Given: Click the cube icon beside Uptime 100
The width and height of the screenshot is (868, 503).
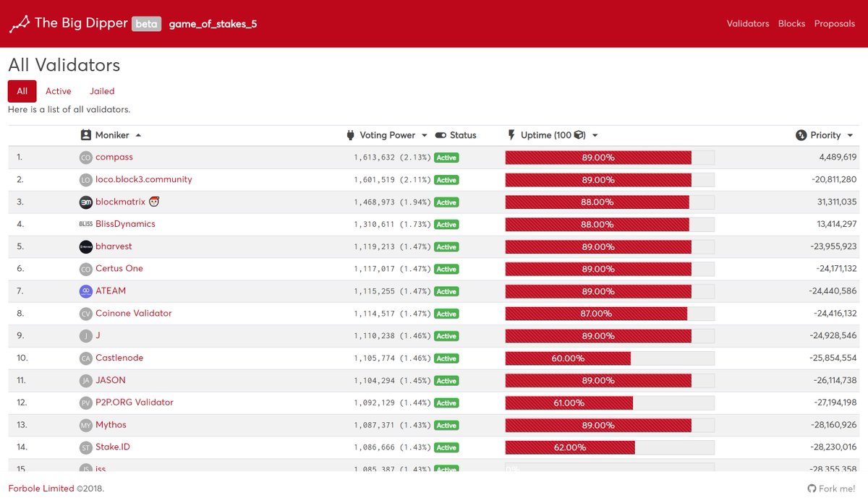Looking at the screenshot, I should 579,135.
